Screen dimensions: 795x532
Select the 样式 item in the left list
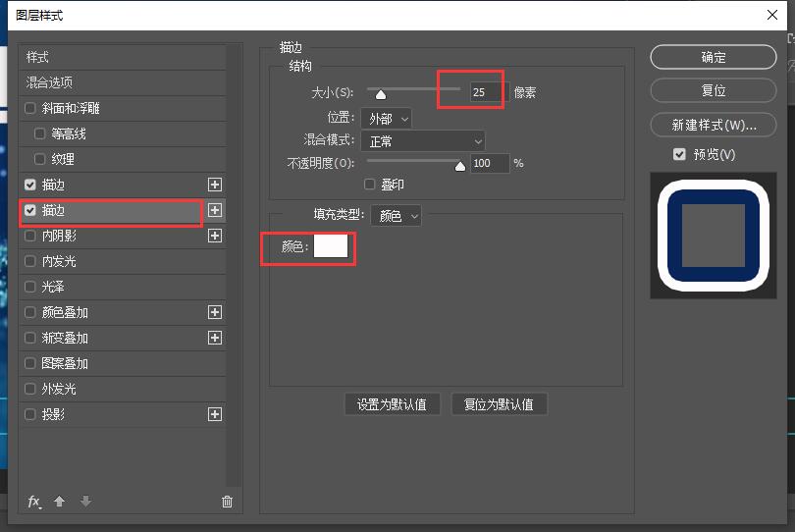pos(122,57)
